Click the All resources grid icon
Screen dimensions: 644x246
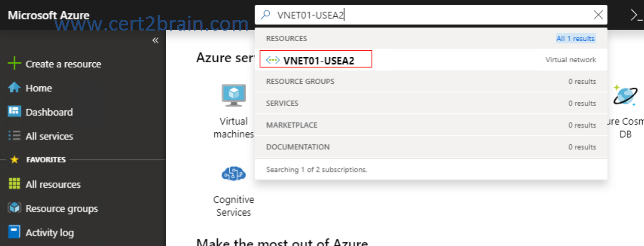(14, 184)
